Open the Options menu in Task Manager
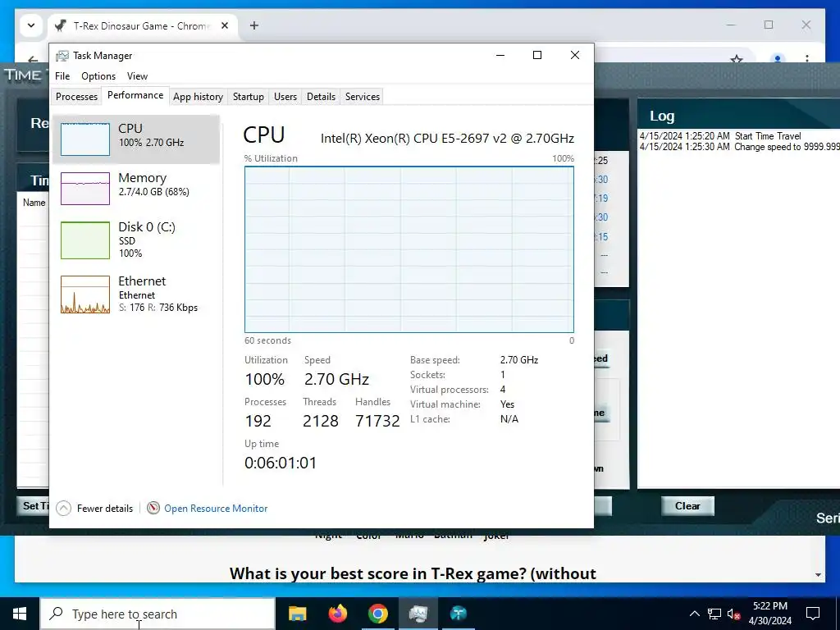 98,76
